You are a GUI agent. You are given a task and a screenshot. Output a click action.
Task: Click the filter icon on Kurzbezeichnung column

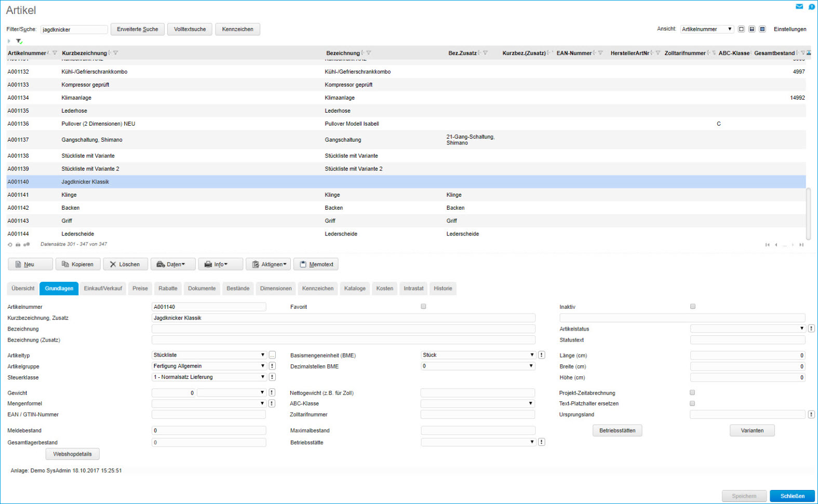tap(115, 53)
